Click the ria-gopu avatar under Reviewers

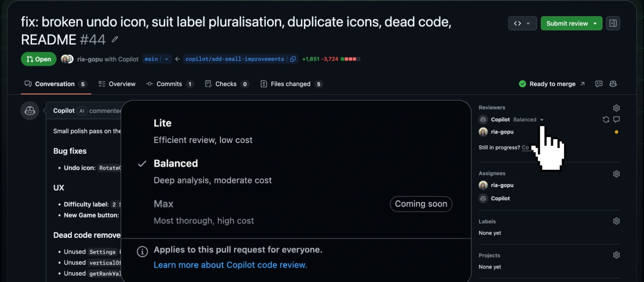483,132
